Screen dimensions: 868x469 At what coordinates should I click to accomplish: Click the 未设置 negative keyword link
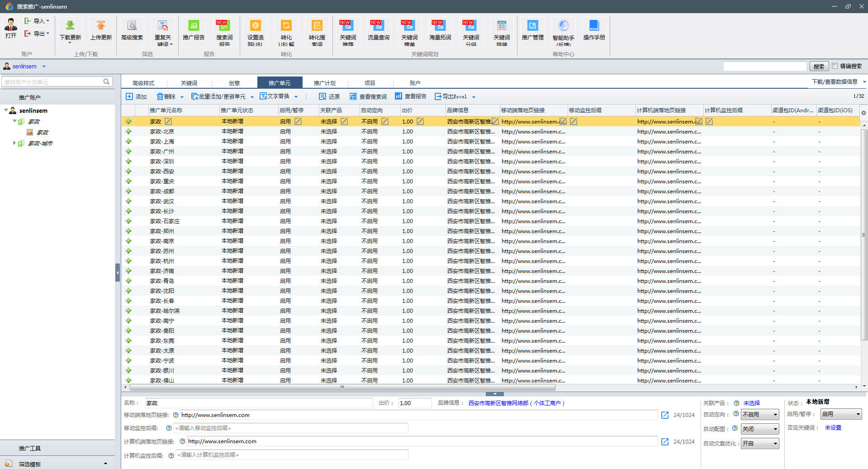tap(833, 428)
